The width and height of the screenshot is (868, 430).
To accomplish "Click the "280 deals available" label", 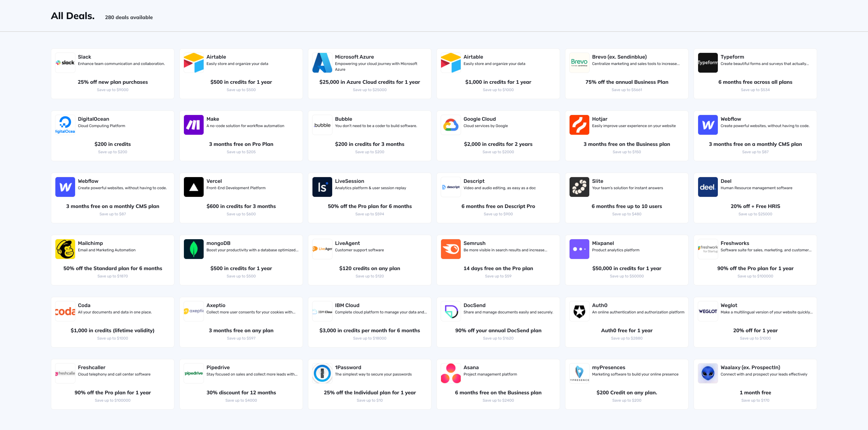I will [129, 17].
